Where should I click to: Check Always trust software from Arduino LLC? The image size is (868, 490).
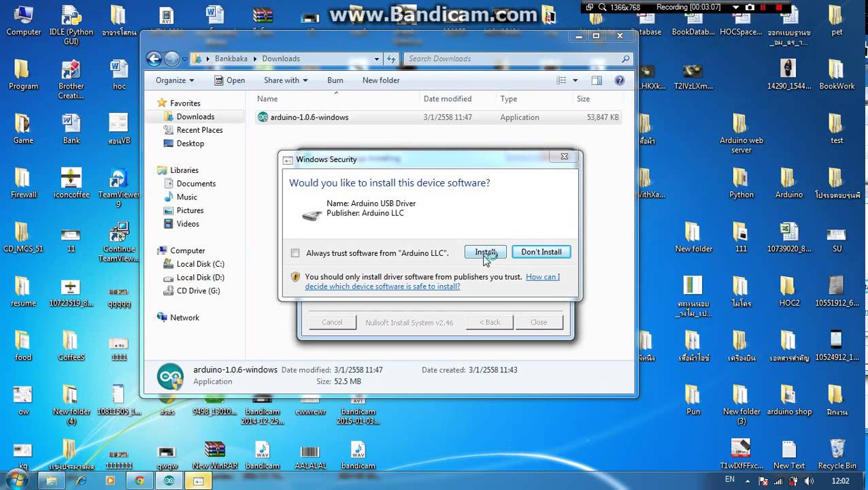click(x=295, y=253)
